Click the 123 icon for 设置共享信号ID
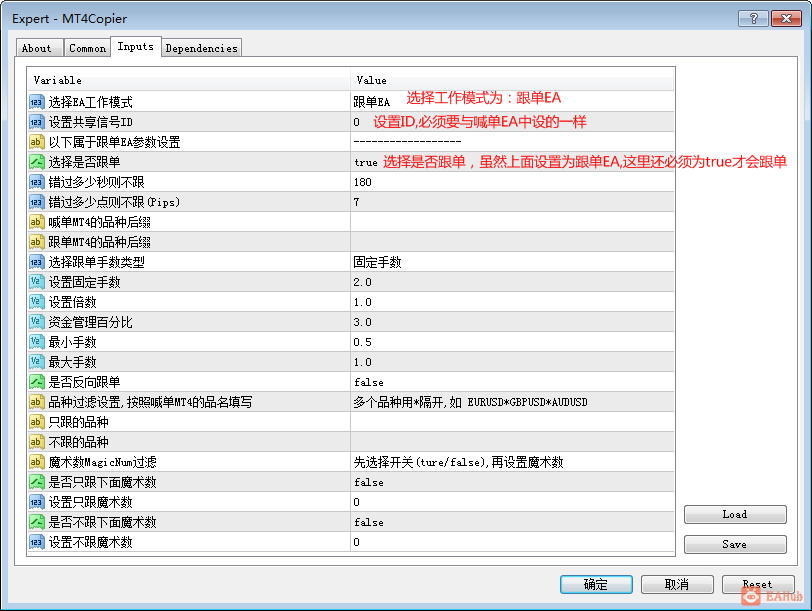This screenshot has width=812, height=611. (36, 121)
